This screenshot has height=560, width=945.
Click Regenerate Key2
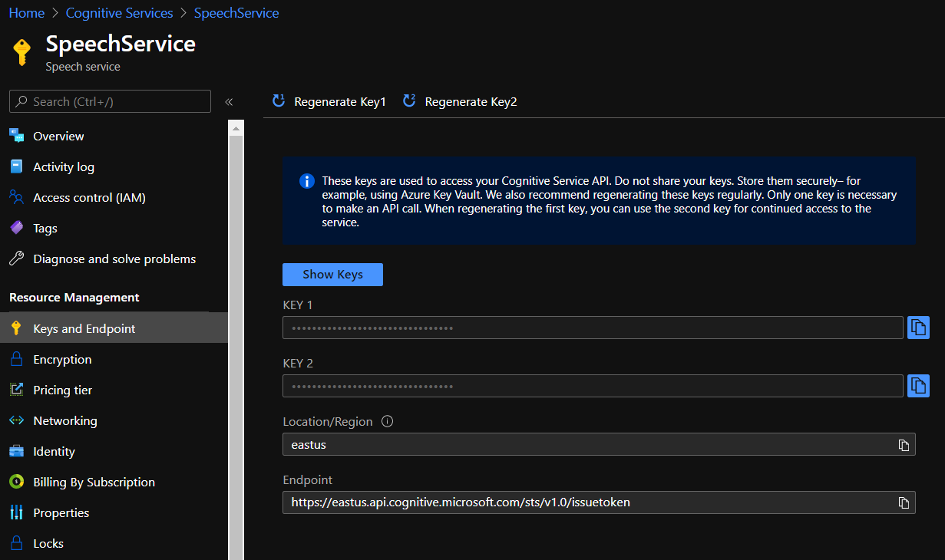[x=460, y=102]
